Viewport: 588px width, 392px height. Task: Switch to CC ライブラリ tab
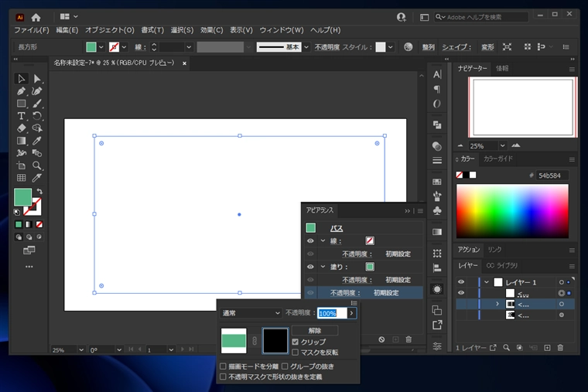pos(502,265)
